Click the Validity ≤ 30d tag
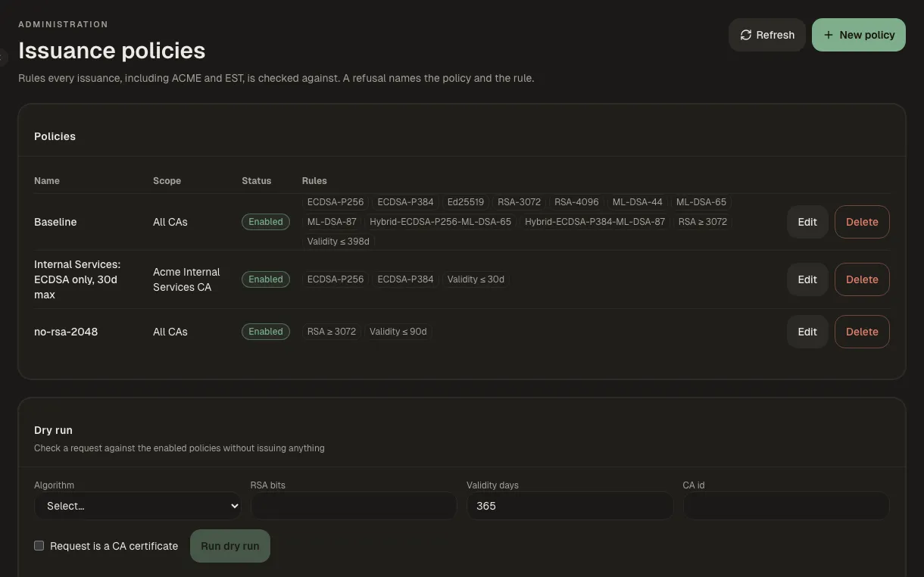This screenshot has height=577, width=924. click(x=476, y=279)
